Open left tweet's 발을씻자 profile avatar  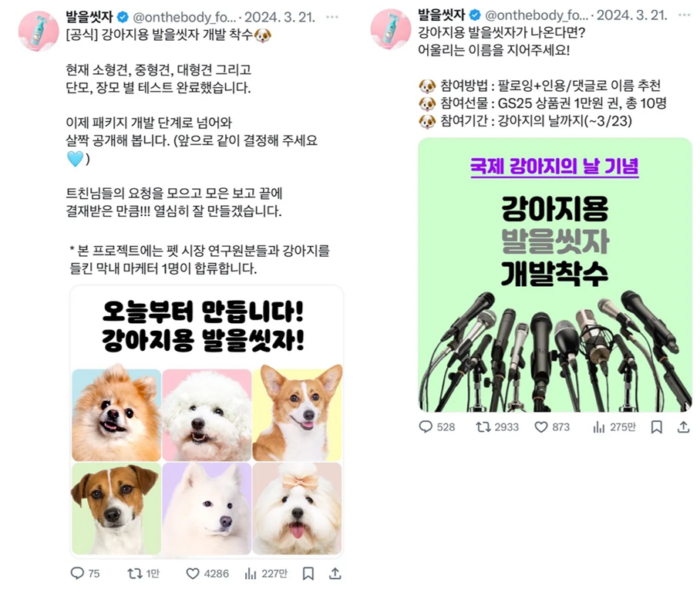pos(38,31)
